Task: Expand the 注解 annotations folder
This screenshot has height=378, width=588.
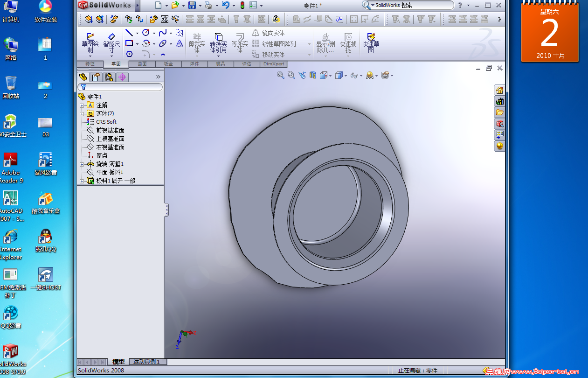Action: [82, 105]
